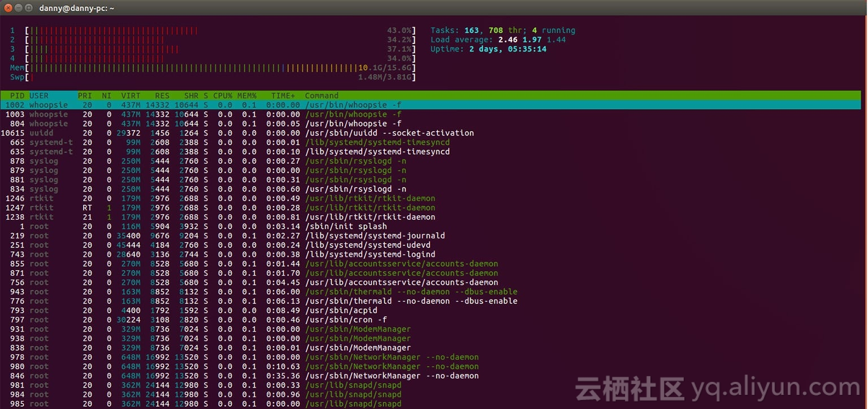Select snapd row with PID 984

(x=431, y=394)
